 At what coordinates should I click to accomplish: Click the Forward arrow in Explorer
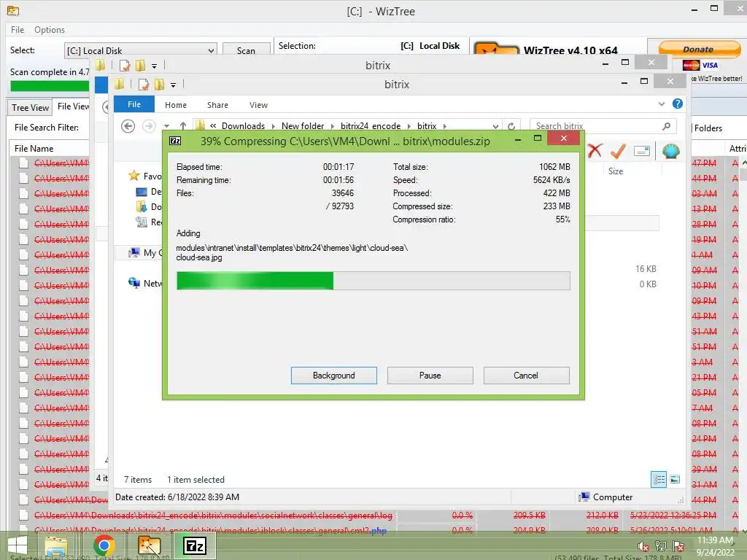pos(149,126)
